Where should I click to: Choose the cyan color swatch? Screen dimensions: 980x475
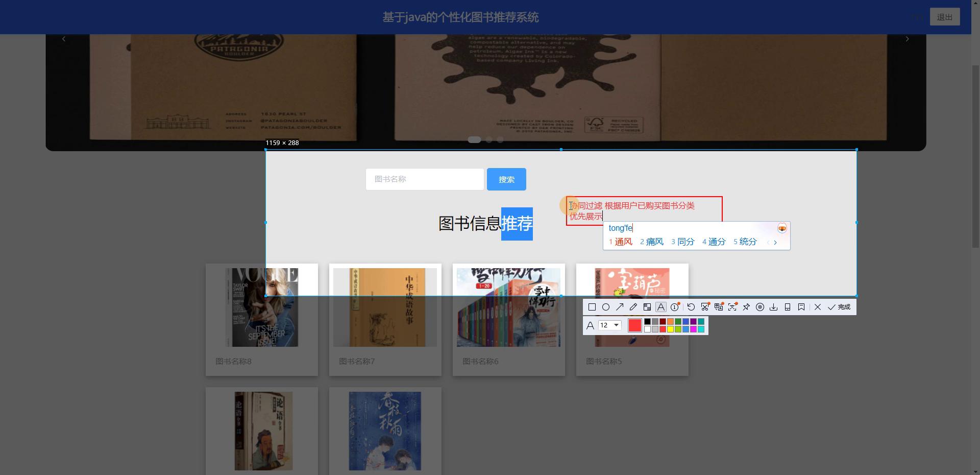(701, 329)
